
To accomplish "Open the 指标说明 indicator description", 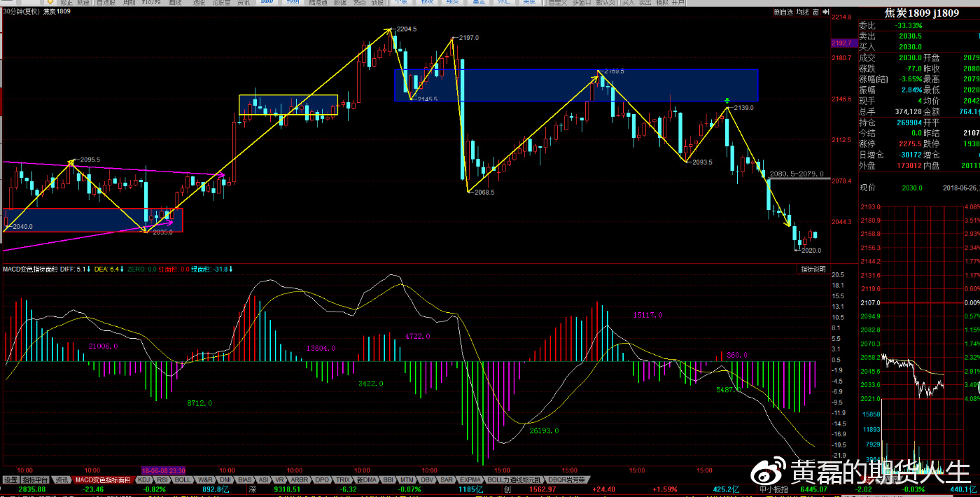I will tap(813, 269).
